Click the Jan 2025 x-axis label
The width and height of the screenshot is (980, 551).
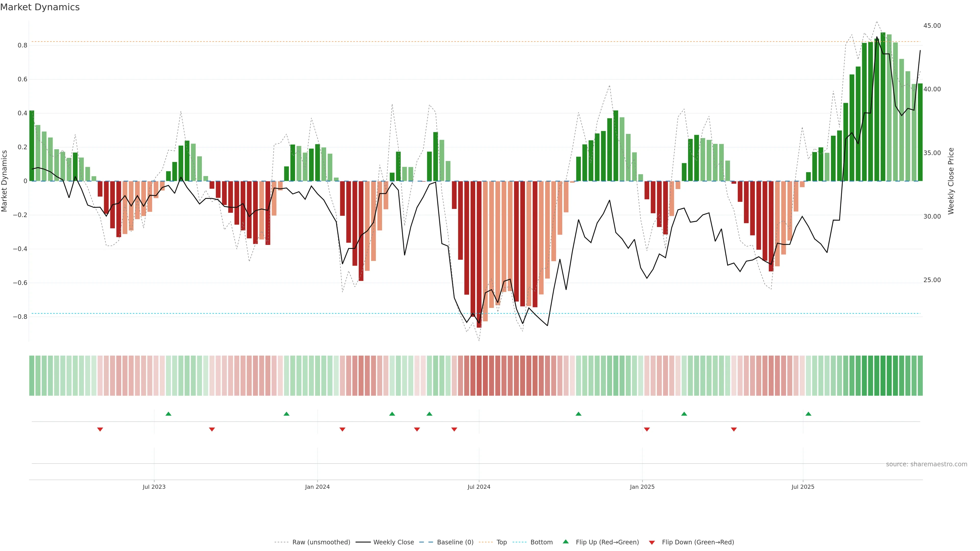point(642,487)
